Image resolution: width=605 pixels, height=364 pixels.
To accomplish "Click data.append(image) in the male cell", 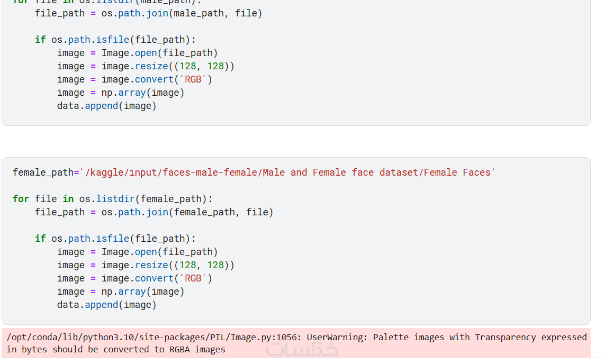I will click(x=107, y=106).
